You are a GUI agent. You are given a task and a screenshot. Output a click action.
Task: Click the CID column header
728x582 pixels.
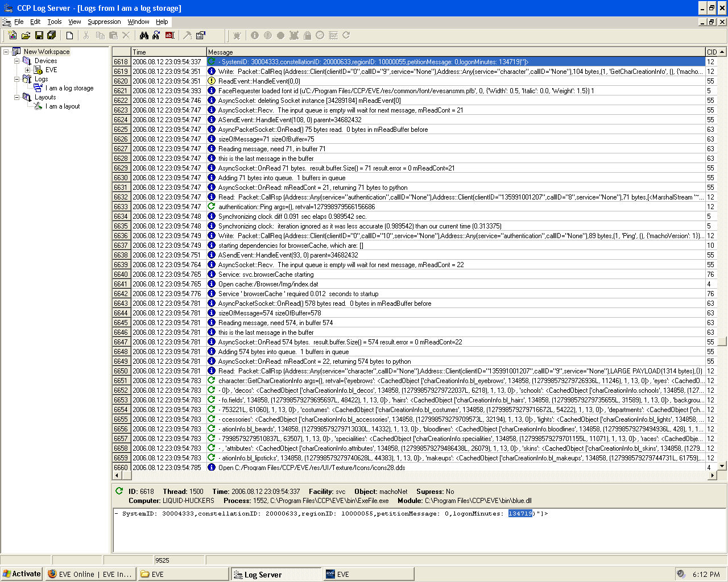tap(712, 52)
